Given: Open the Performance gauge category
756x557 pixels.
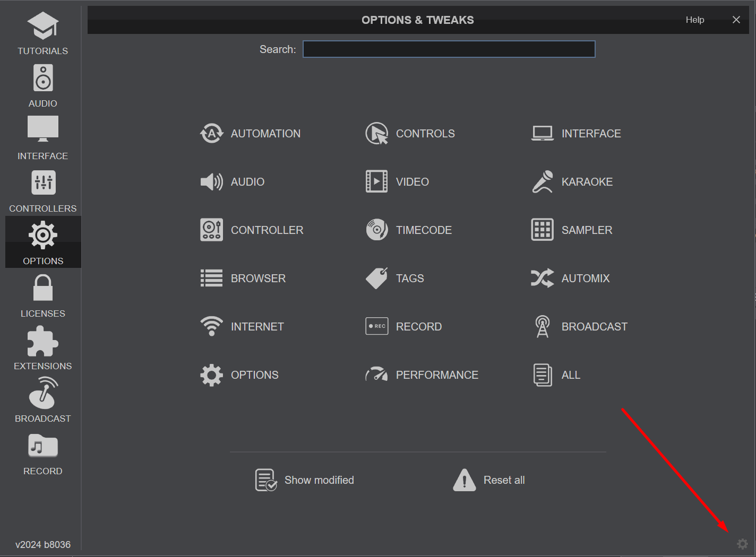Looking at the screenshot, I should pyautogui.click(x=422, y=375).
